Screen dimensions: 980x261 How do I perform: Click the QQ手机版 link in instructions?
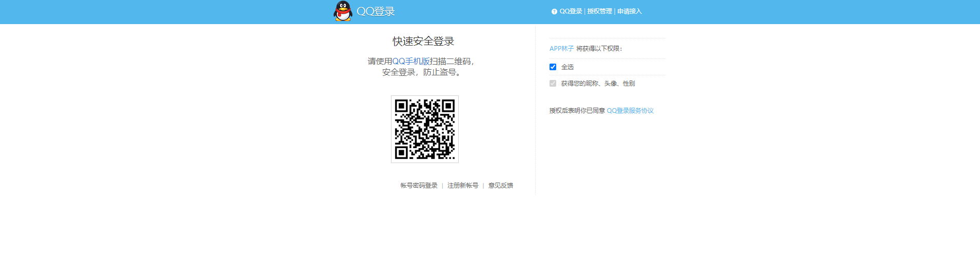pos(411,61)
